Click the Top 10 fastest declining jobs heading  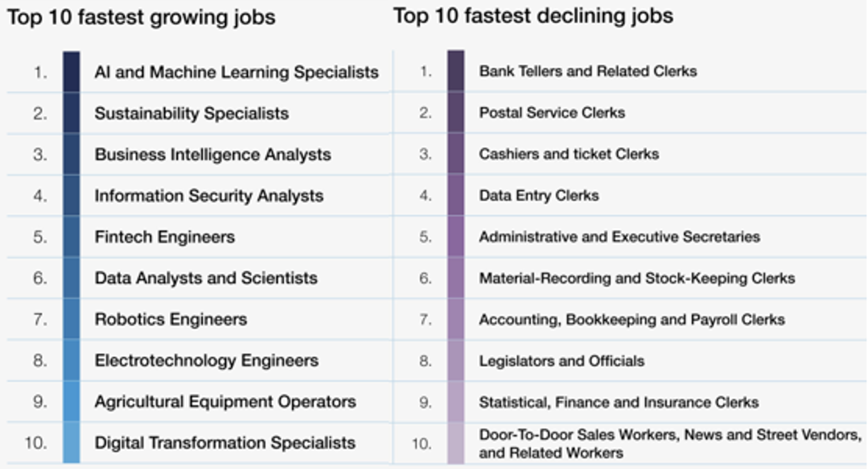533,17
